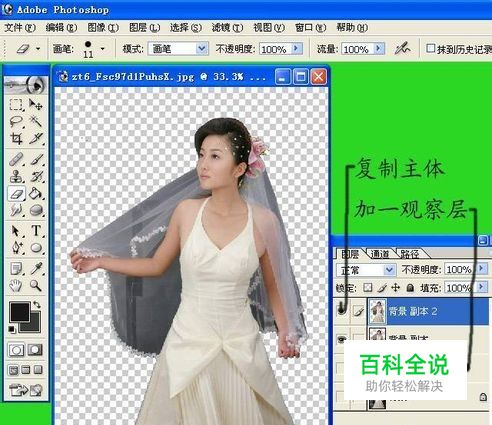Click the Layers panel 填充 100% field
Screen dimensions: 492x425
[461, 287]
